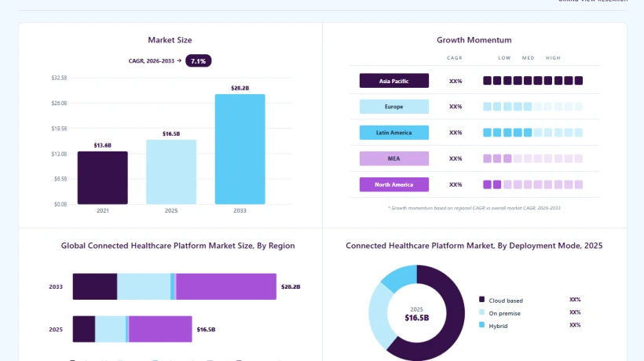This screenshot has height=361, width=644.
Task: Click the Asia Pacific momentum indicator squares
Action: coord(532,81)
